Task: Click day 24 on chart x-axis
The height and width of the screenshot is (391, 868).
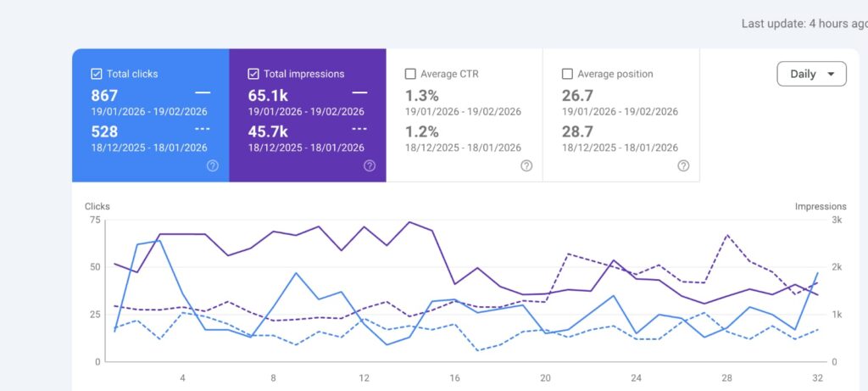Action: pos(636,378)
